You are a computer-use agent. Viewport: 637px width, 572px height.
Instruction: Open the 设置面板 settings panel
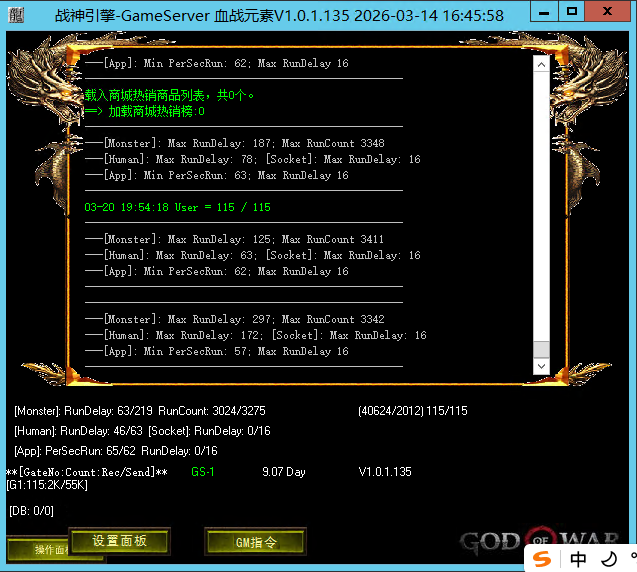click(x=119, y=541)
